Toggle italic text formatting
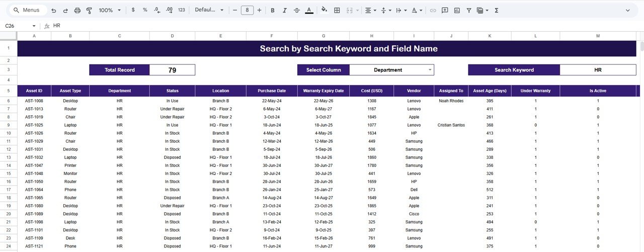The height and width of the screenshot is (252, 644). (x=284, y=10)
